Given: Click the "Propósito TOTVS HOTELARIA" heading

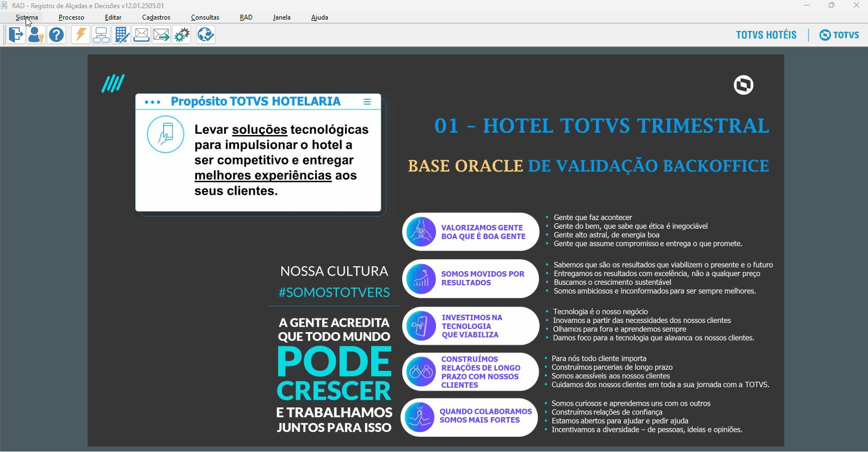Looking at the screenshot, I should coord(256,102).
